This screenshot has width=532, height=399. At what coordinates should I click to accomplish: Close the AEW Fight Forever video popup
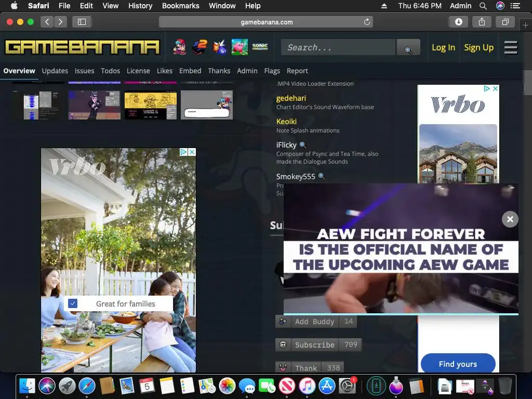click(x=510, y=219)
